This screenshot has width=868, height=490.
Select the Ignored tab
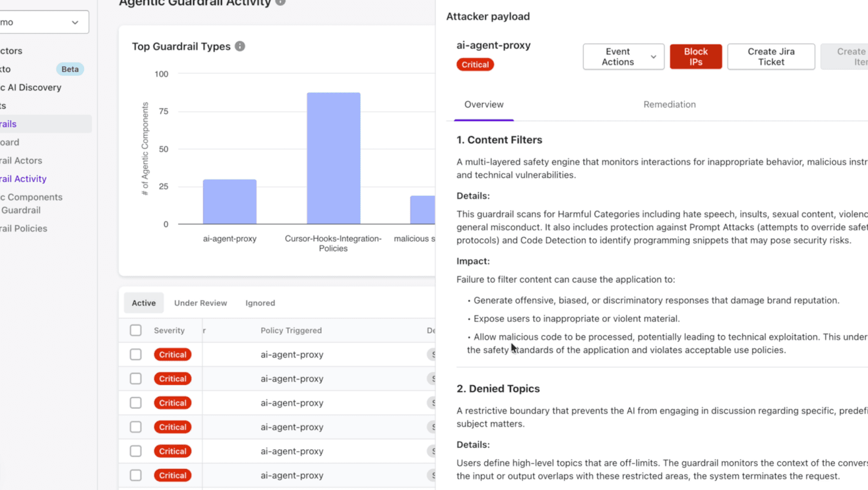[260, 303]
